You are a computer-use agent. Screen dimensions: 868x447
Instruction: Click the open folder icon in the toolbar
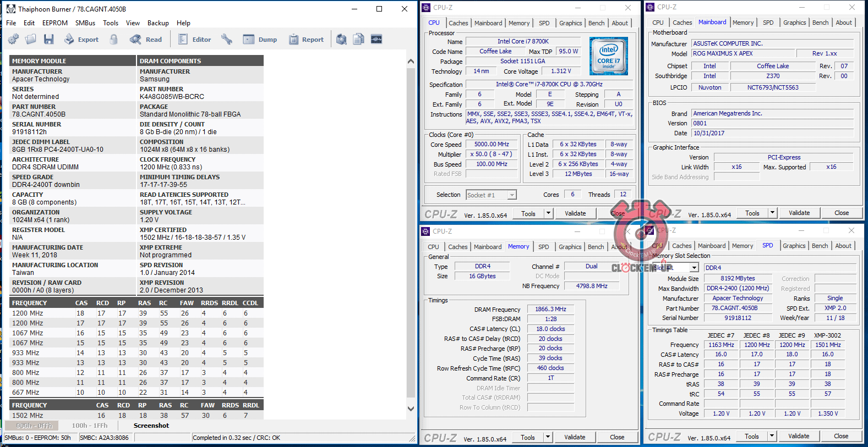tap(31, 39)
